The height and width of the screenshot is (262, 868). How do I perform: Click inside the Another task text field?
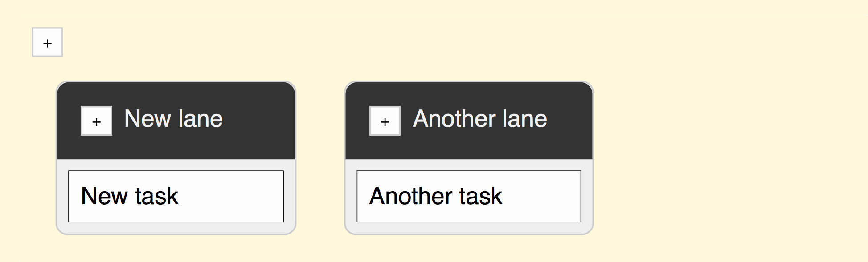point(468,196)
